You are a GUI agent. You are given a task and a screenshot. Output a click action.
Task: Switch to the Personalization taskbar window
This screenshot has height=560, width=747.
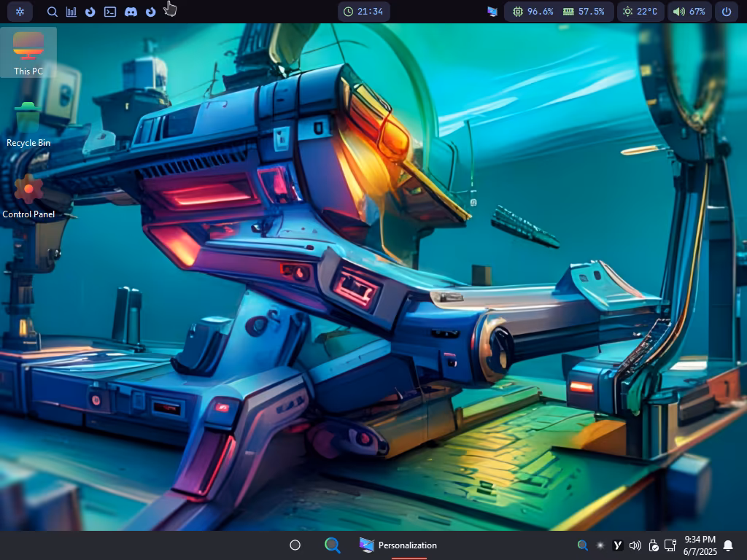point(398,545)
